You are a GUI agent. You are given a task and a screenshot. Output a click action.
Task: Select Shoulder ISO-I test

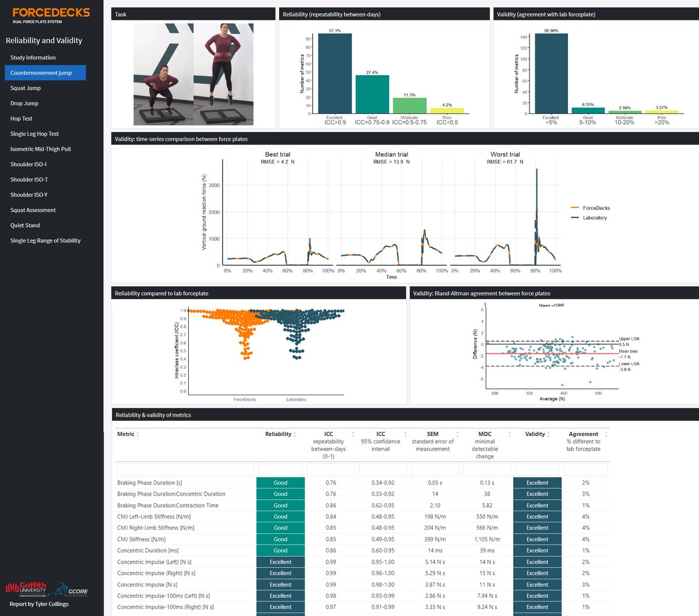pyautogui.click(x=29, y=164)
